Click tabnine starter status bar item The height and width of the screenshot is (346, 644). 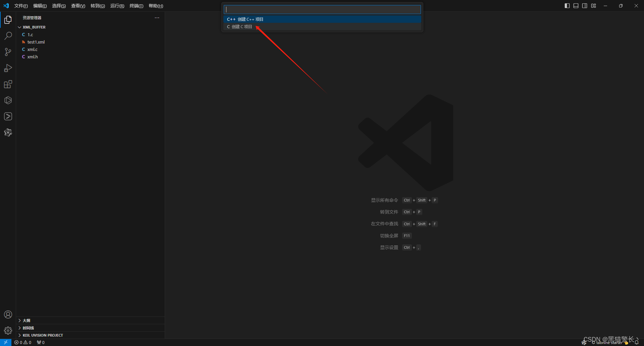click(x=610, y=343)
